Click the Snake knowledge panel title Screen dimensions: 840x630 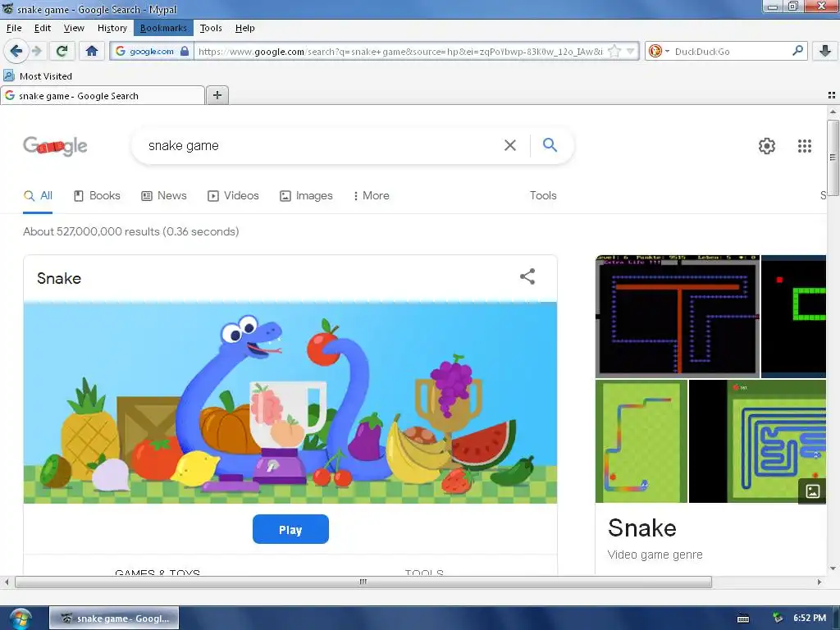[x=641, y=527]
